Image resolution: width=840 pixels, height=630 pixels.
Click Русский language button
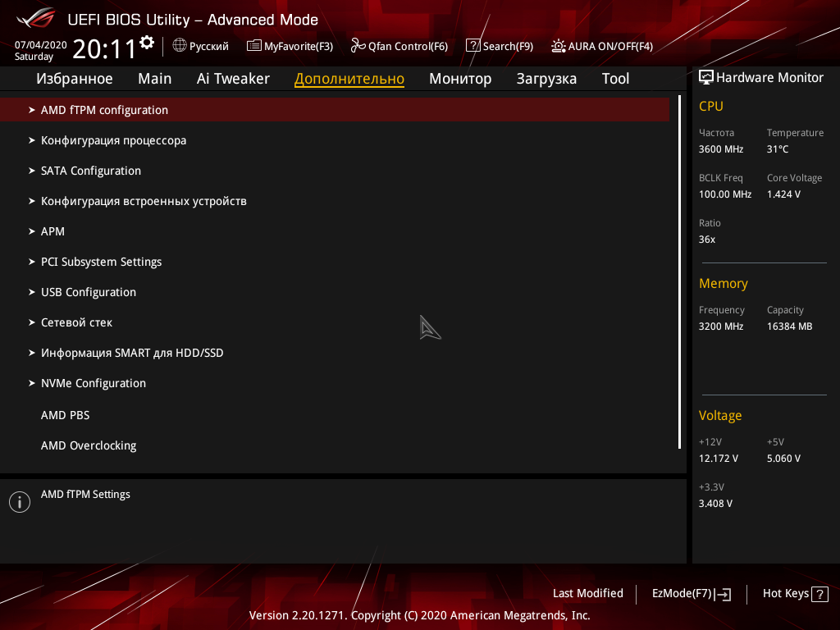[209, 47]
